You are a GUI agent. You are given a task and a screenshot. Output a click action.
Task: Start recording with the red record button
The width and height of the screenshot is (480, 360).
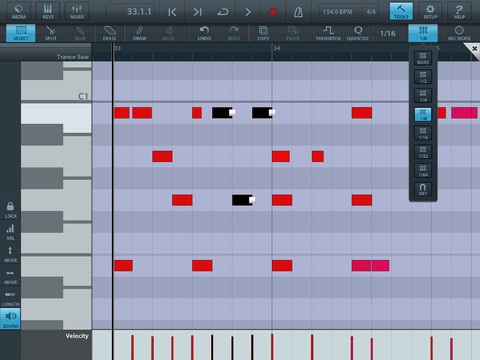273,12
